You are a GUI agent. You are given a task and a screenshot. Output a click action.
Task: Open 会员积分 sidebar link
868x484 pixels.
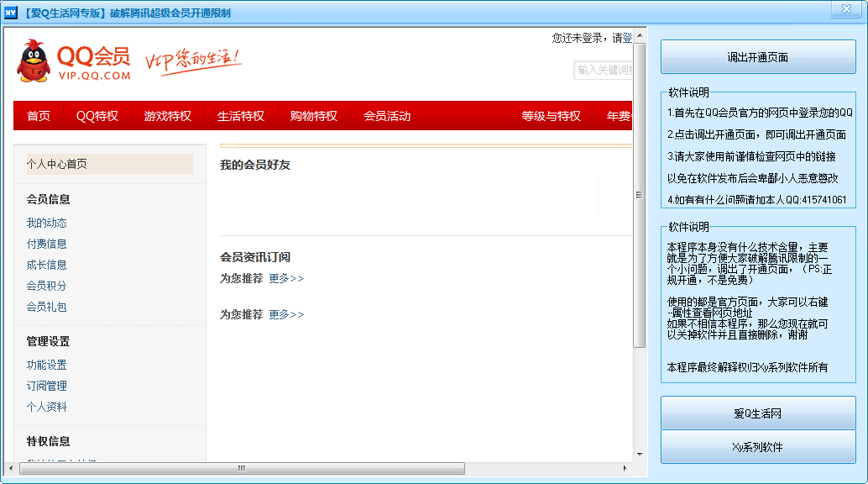(x=46, y=286)
